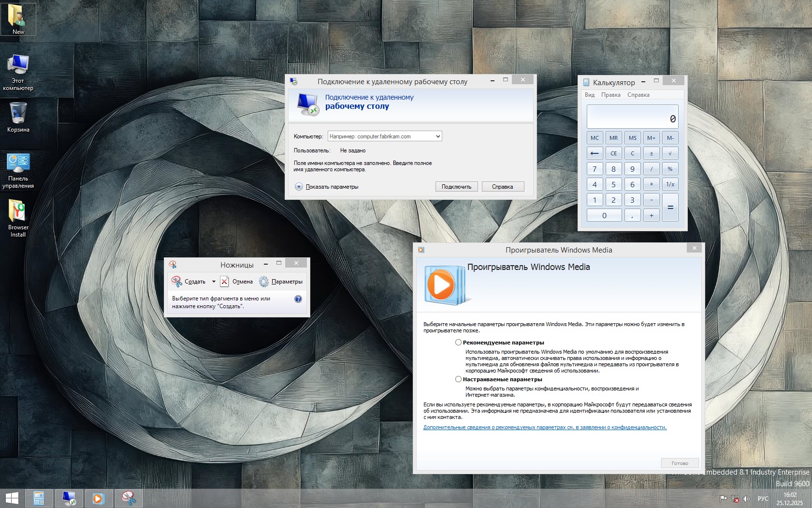812x508 pixels.
Task: Open Control Panel desktop icon
Action: click(18, 170)
